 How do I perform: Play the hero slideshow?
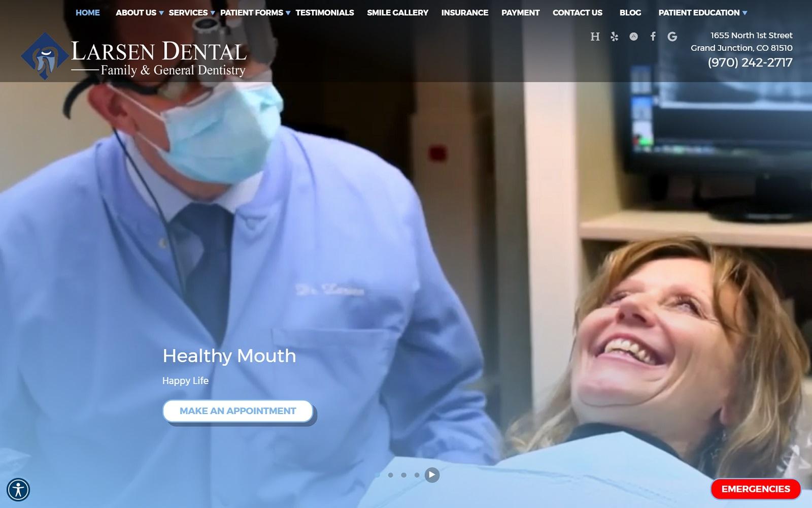tap(432, 475)
